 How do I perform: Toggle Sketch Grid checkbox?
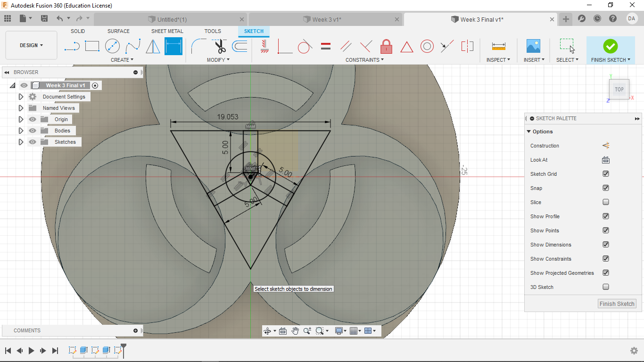tap(606, 174)
